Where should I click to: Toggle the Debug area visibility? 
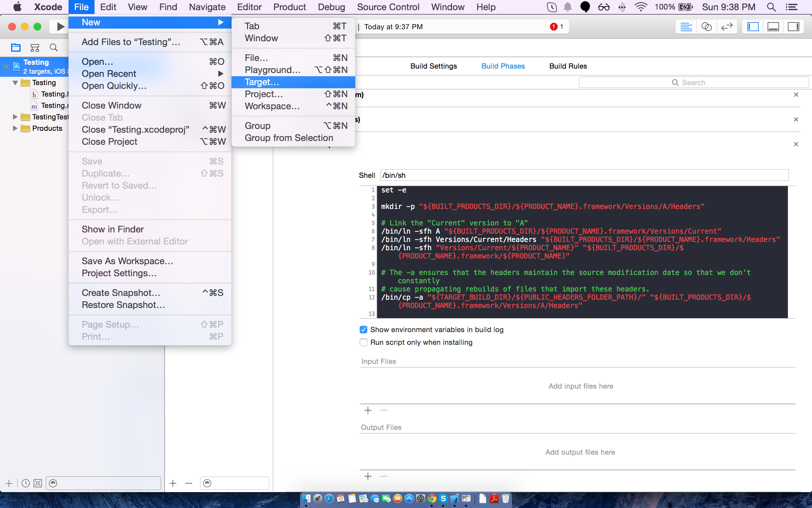(x=773, y=27)
